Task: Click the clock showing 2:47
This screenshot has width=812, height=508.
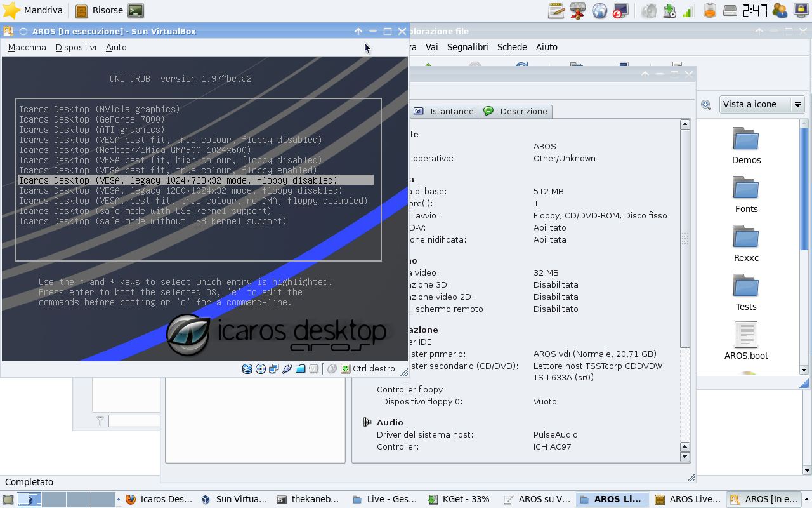Action: coord(755,10)
